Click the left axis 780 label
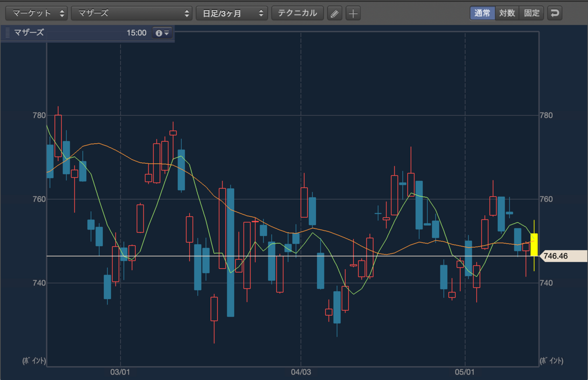The image size is (588, 380). (x=39, y=116)
